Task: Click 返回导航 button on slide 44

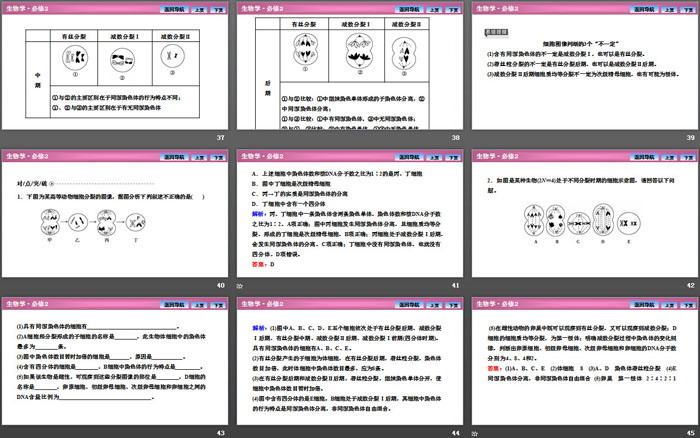Action: (409, 305)
